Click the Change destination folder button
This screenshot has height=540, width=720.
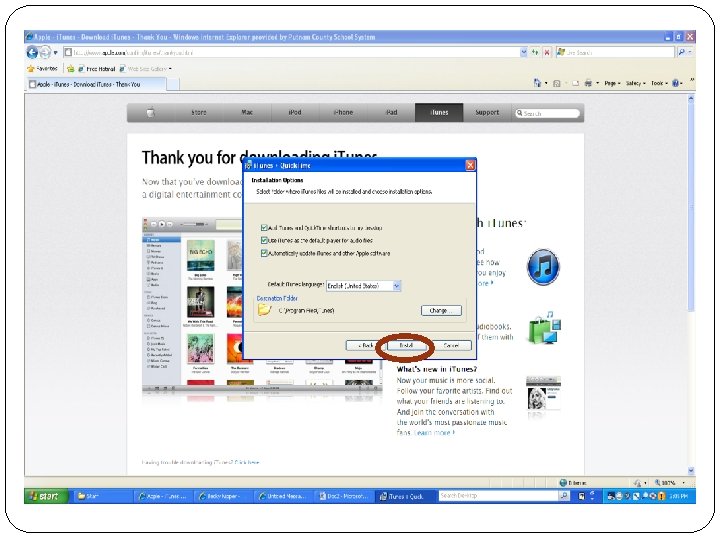click(x=441, y=311)
